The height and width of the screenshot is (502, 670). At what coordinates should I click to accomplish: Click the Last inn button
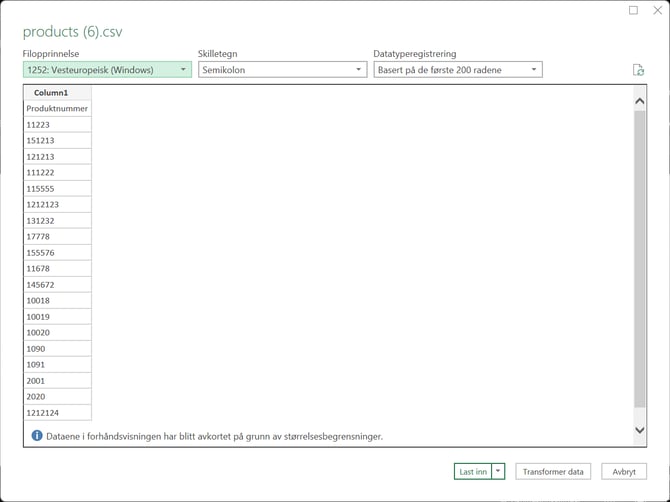tap(473, 471)
